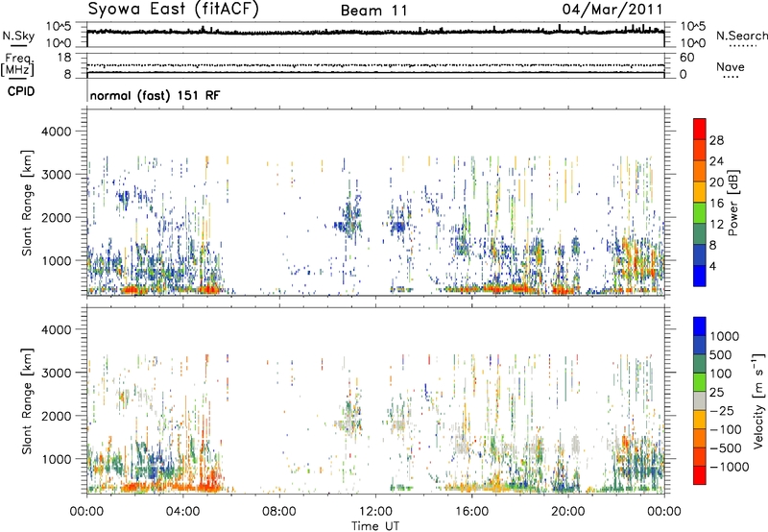Click the Power panel 'Slant Range [km]' label
The height and width of the screenshot is (532, 768).
[x=27, y=203]
